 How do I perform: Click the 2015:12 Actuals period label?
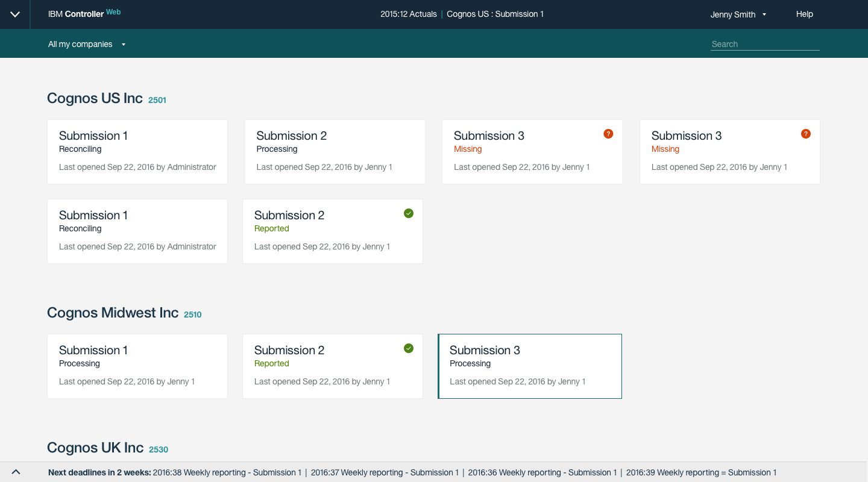409,14
